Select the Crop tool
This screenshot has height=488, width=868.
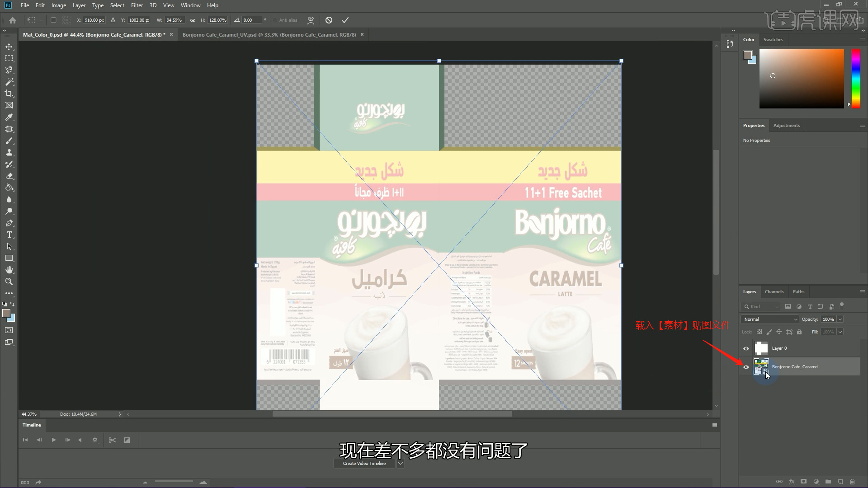click(x=9, y=94)
